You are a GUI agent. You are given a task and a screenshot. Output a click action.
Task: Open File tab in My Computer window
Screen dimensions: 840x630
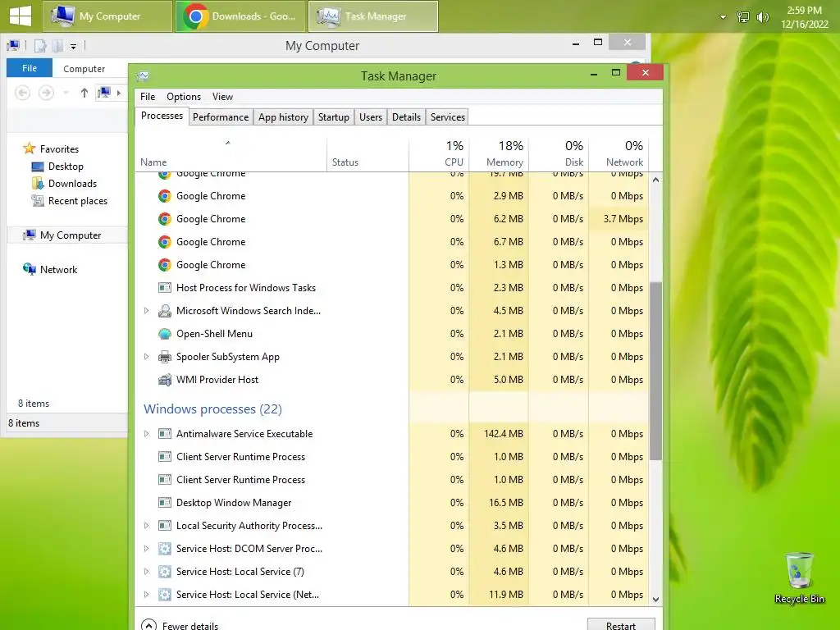(30, 68)
